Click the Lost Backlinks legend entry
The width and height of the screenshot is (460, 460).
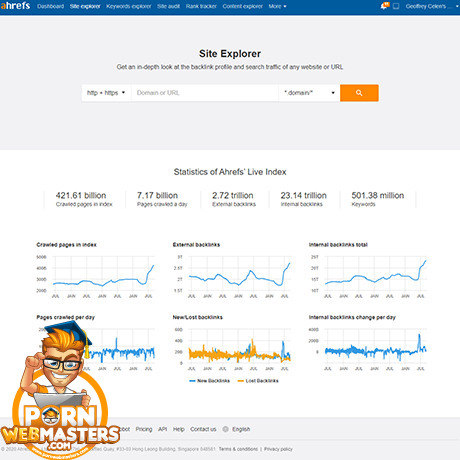coord(258,381)
